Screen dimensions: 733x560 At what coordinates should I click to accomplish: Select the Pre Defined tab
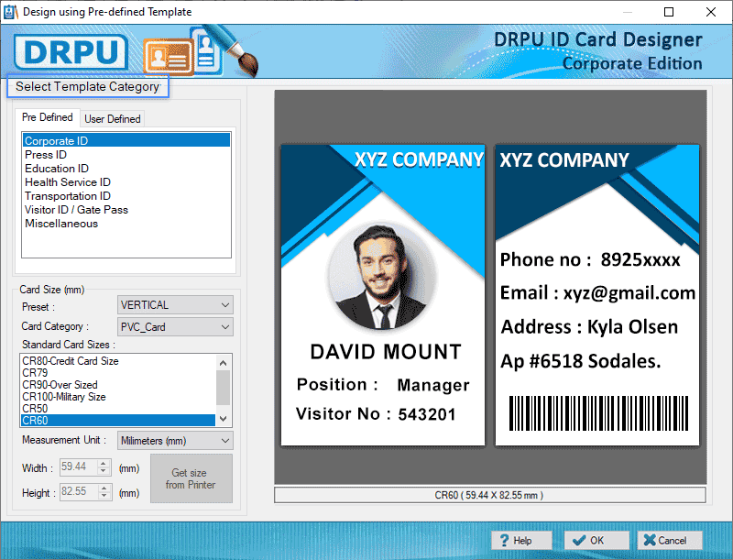48,117
